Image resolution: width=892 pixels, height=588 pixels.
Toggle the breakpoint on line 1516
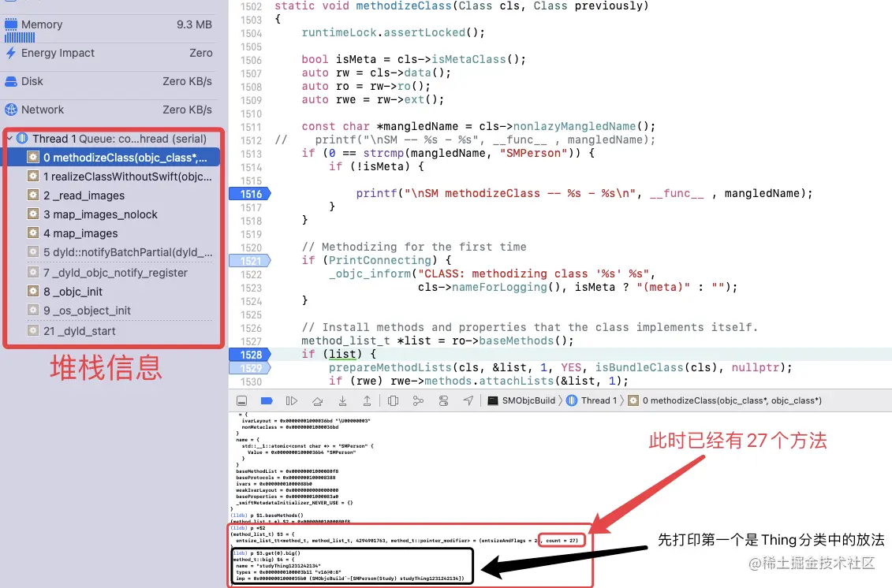[250, 194]
